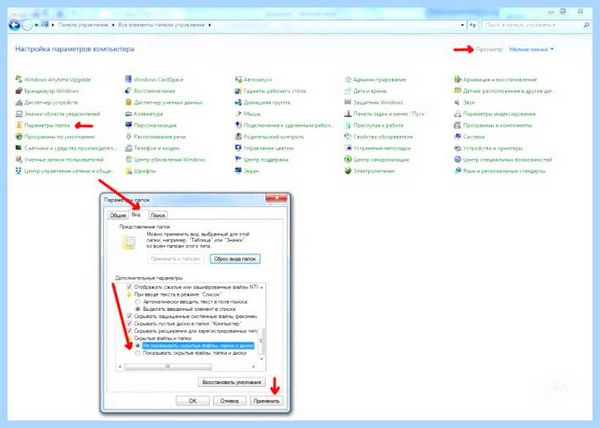Open address bar history dropdown arrow

(462, 25)
